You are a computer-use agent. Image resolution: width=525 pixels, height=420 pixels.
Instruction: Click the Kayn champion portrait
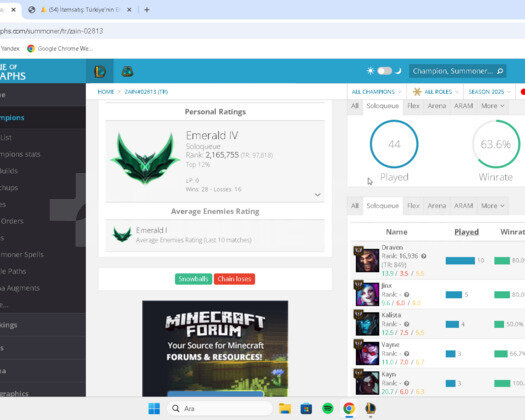(x=367, y=382)
